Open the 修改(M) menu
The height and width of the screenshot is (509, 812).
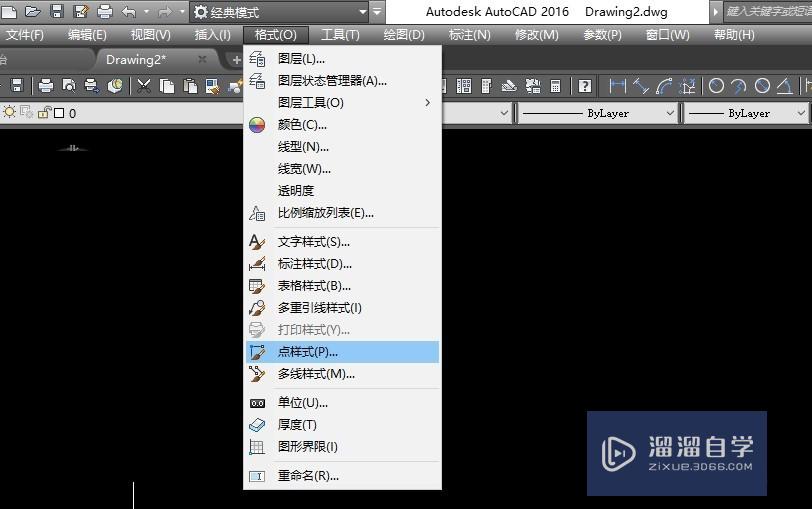pos(536,35)
